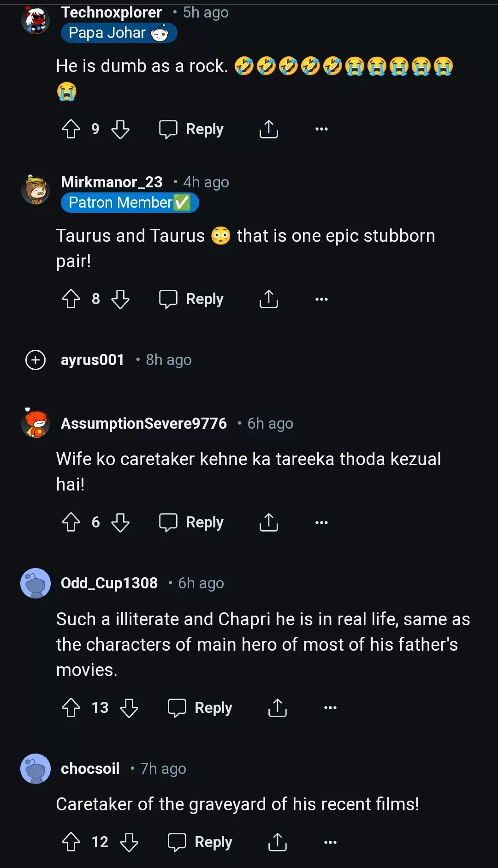This screenshot has width=498, height=868.
Task: Share AssumptionSevere9776's comment
Action: tap(269, 522)
